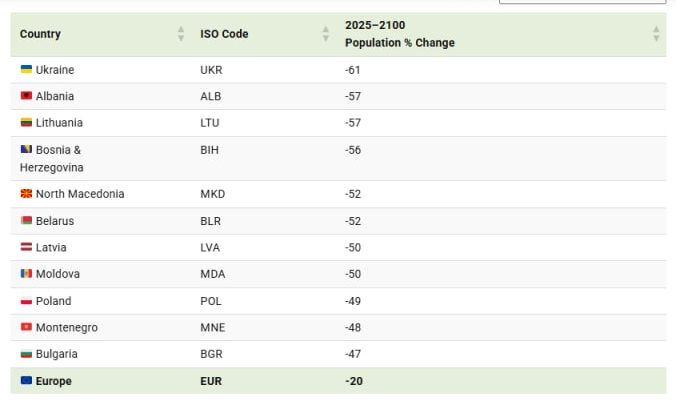Select the UKR ISO code cell

click(211, 70)
